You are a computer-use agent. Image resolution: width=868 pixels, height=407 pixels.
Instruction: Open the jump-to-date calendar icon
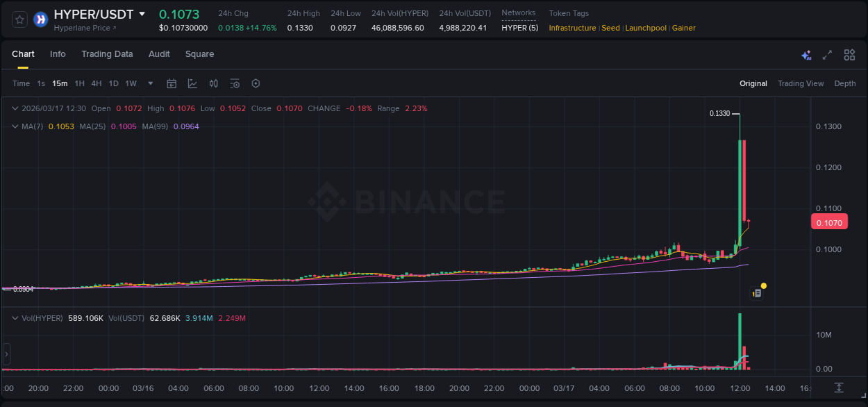tap(172, 83)
